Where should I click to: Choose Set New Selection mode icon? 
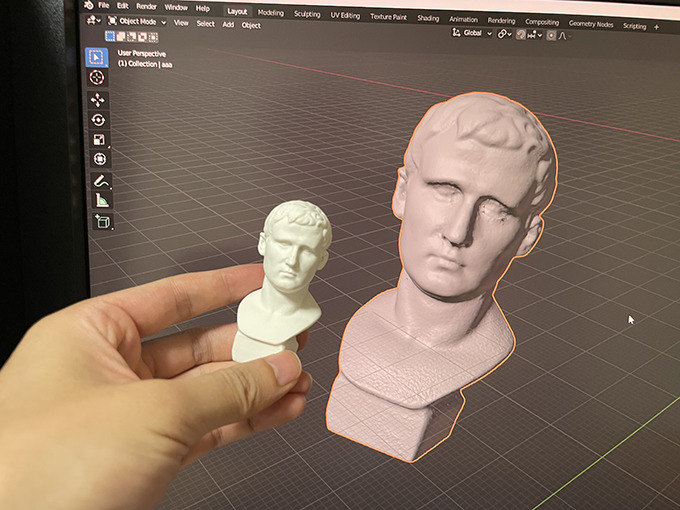[x=110, y=36]
